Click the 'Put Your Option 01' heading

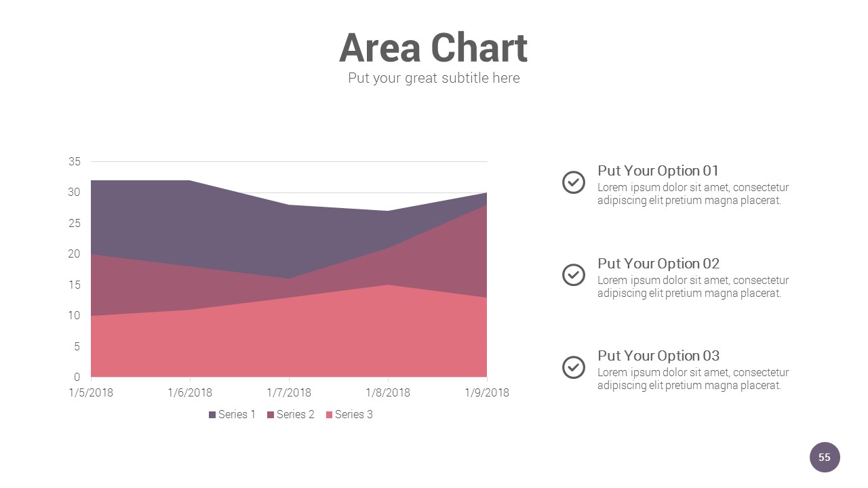pyautogui.click(x=658, y=171)
